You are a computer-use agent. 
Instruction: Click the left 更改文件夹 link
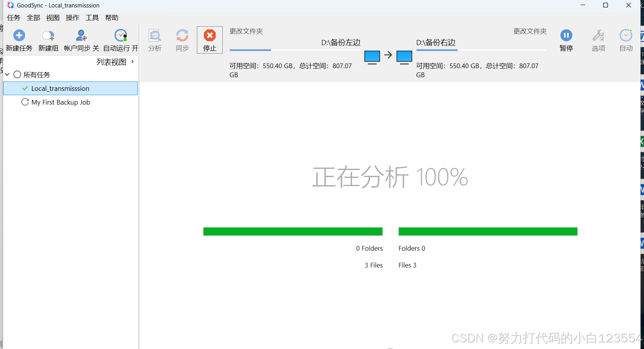pos(246,31)
